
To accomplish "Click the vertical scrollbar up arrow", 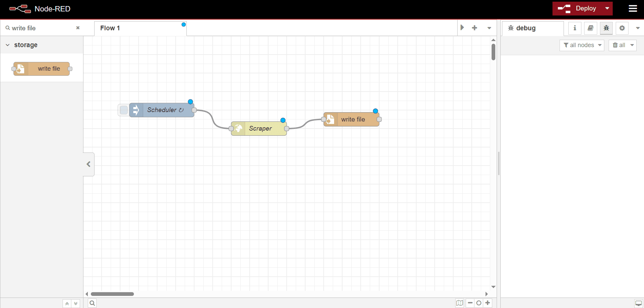I will (x=493, y=40).
